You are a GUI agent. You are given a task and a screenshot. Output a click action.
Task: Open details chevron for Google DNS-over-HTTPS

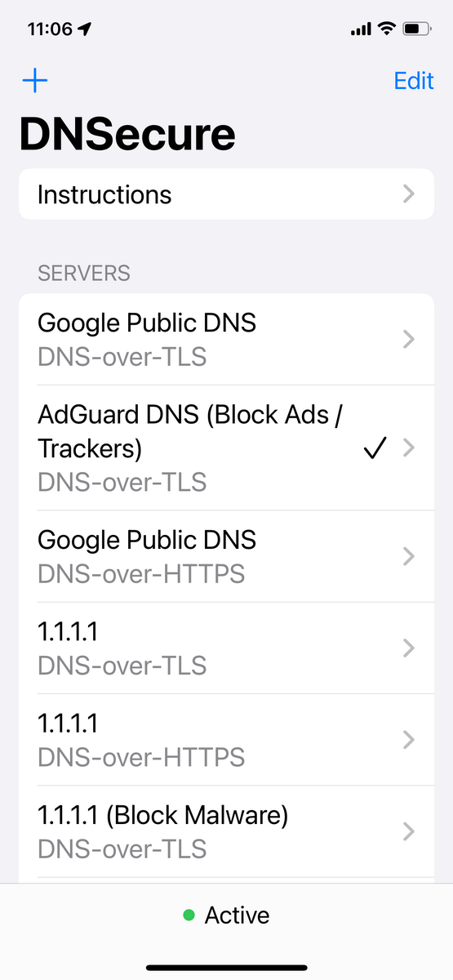409,556
